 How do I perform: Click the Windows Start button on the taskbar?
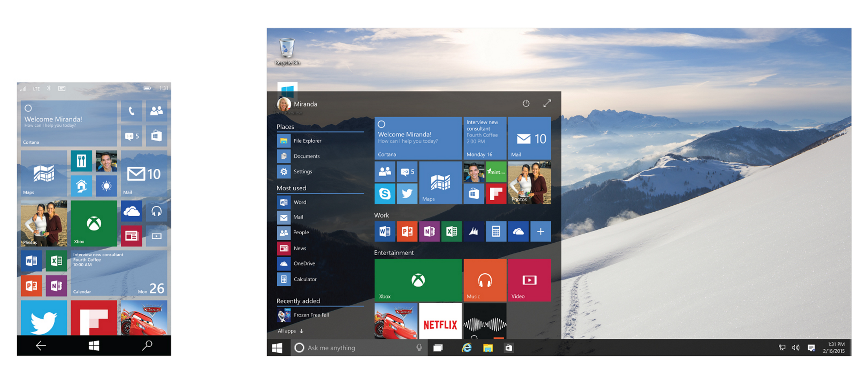277,348
